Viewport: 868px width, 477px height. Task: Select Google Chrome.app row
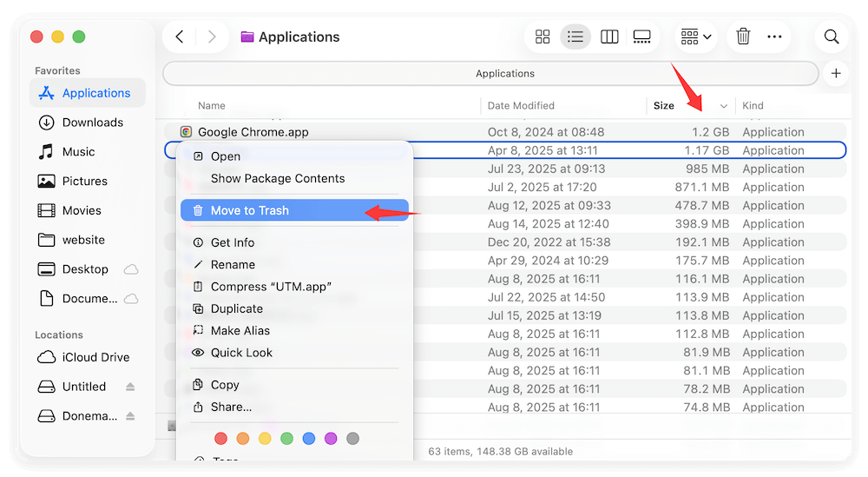(505, 132)
